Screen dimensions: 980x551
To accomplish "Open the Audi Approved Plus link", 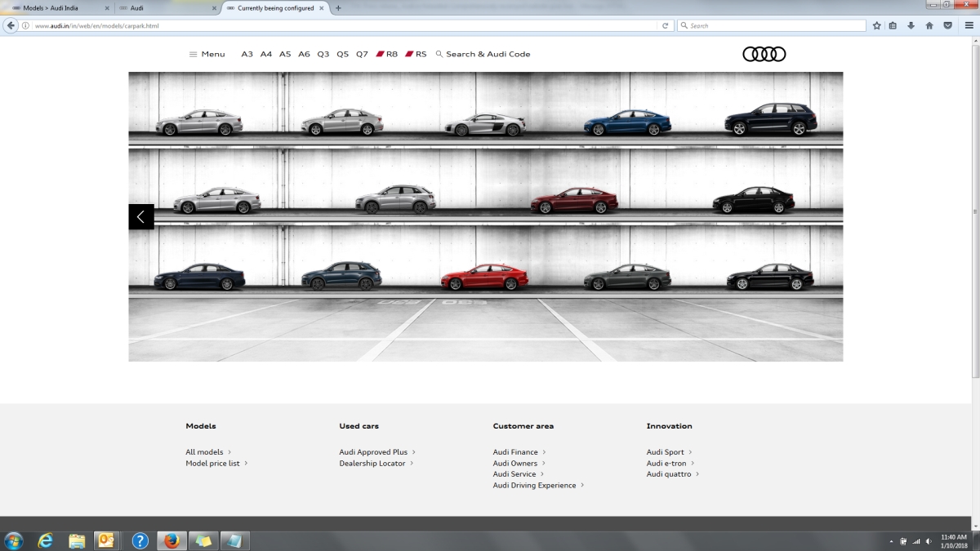I will tap(377, 452).
